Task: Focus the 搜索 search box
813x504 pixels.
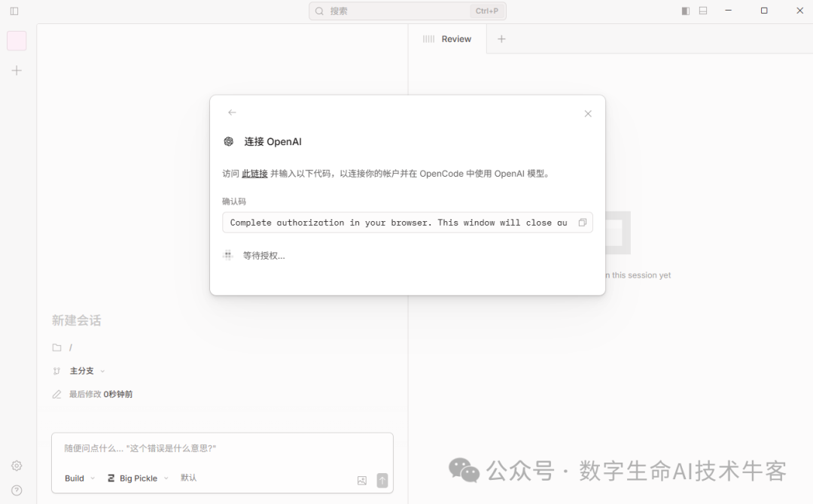Action: tap(407, 11)
